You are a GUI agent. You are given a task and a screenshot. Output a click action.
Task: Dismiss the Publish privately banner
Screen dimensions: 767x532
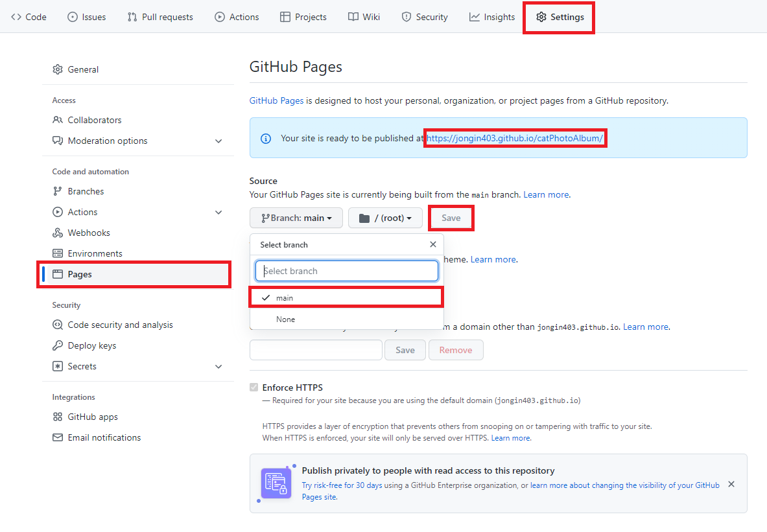(731, 484)
